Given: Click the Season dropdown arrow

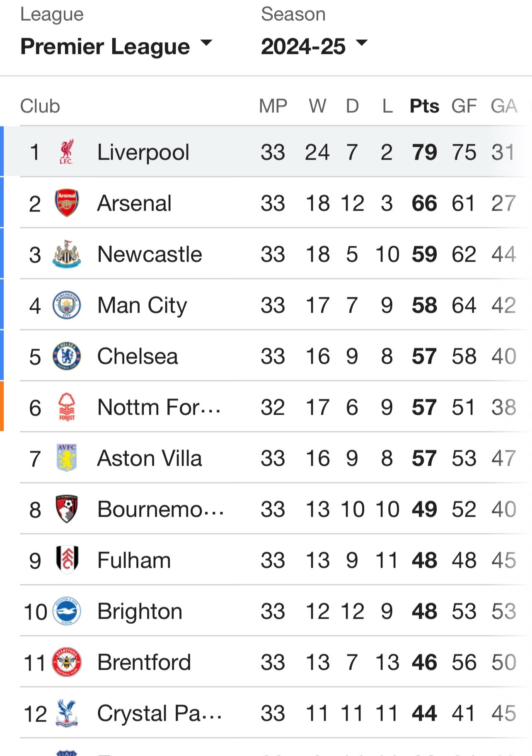Looking at the screenshot, I should [362, 42].
